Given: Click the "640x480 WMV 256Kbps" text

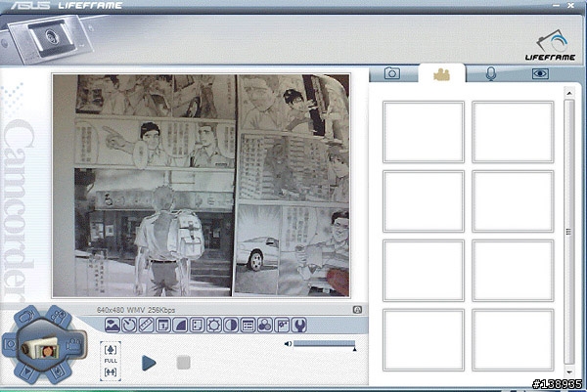Looking at the screenshot, I should tap(136, 310).
